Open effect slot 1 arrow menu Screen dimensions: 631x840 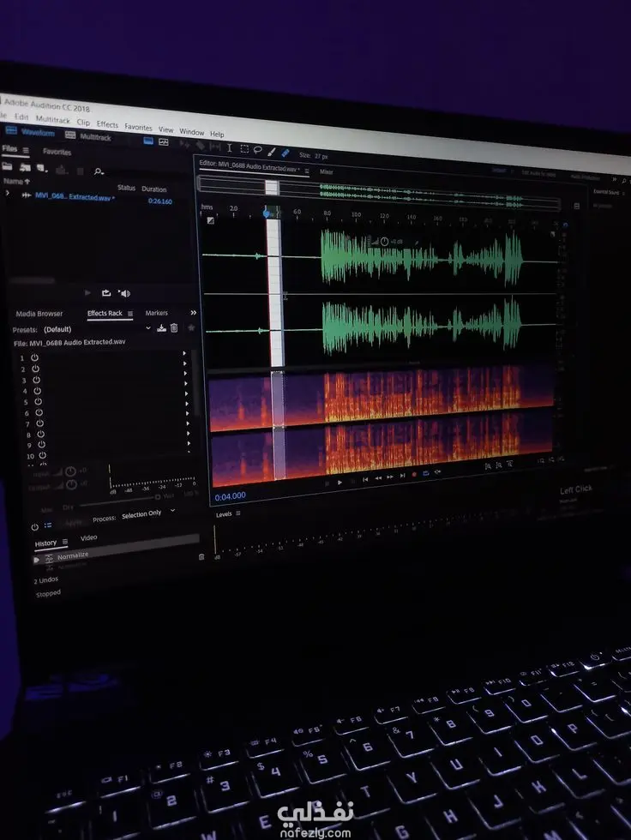coord(184,353)
